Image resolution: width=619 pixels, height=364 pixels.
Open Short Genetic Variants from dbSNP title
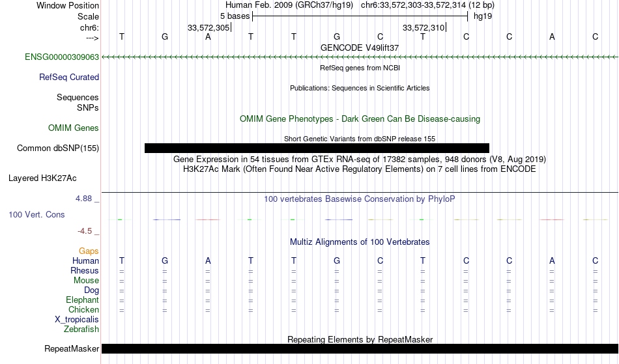[x=360, y=139]
